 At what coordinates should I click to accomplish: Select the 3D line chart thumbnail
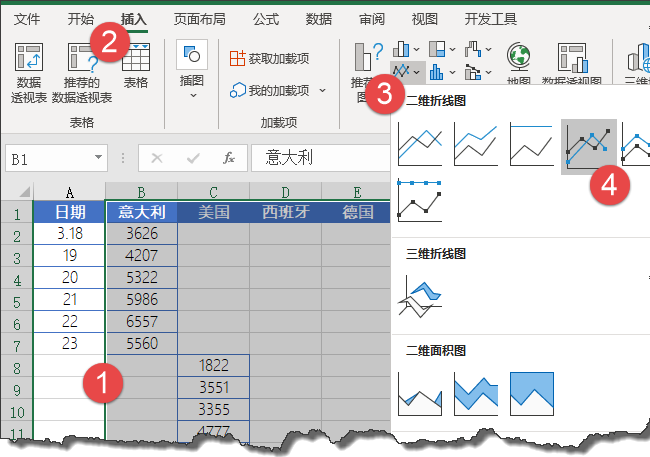pyautogui.click(x=420, y=296)
